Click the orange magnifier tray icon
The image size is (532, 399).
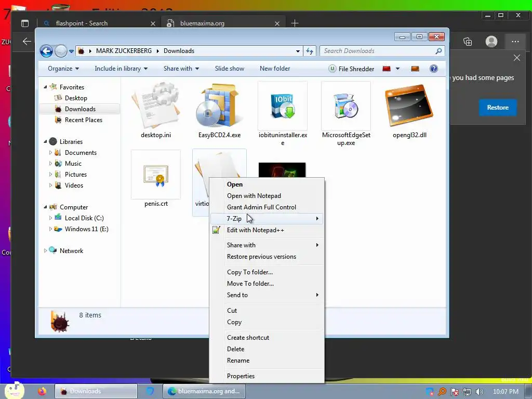442,392
